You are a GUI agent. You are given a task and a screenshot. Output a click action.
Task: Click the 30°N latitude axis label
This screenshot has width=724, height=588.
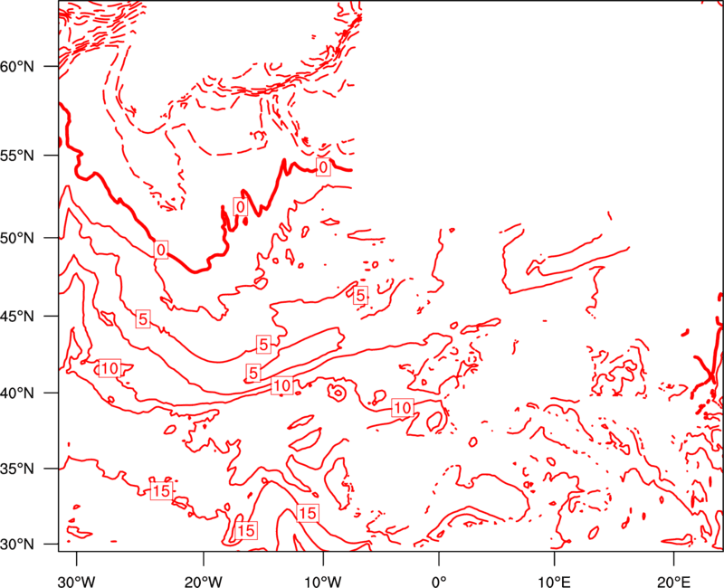17,545
